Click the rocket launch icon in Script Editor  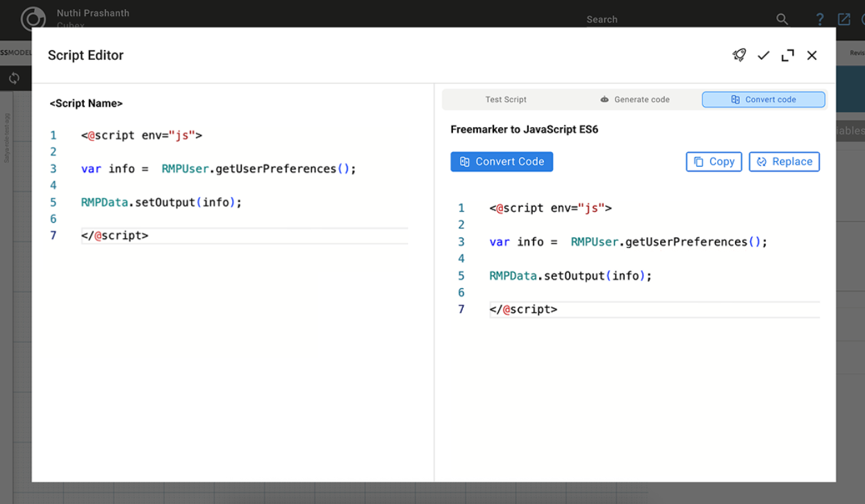(739, 55)
